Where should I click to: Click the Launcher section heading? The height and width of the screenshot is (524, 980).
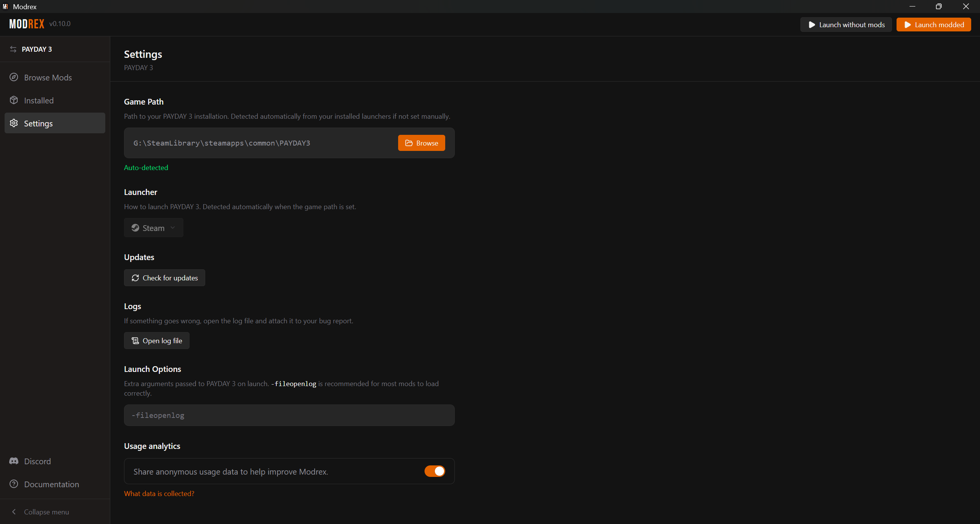pyautogui.click(x=140, y=192)
